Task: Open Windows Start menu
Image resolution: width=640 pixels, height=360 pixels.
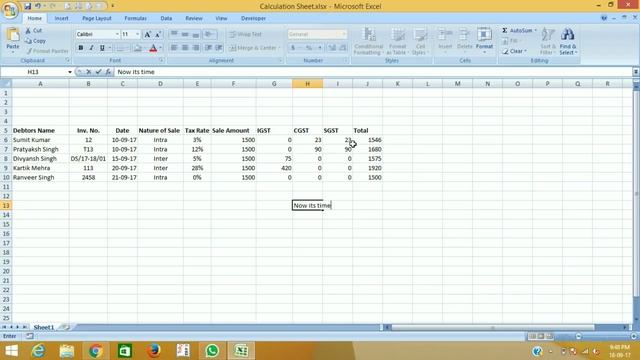Action: [x=11, y=351]
